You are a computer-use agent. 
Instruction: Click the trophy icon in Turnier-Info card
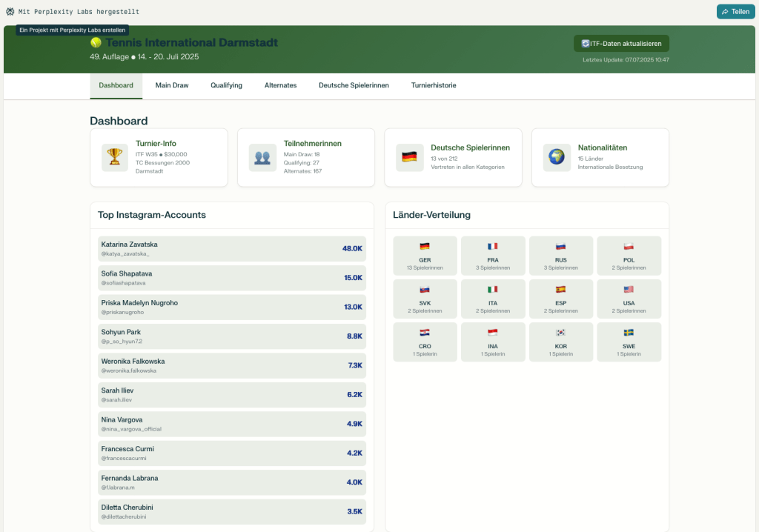pyautogui.click(x=115, y=158)
